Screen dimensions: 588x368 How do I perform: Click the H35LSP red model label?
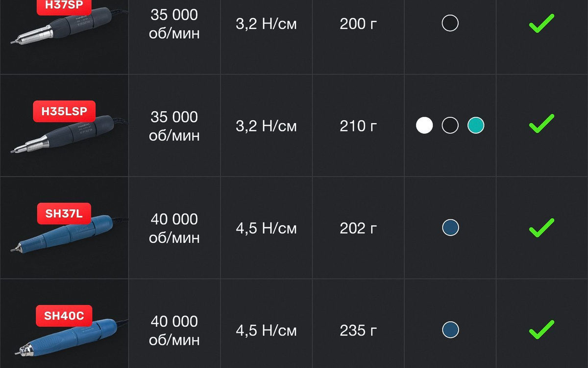click(64, 111)
